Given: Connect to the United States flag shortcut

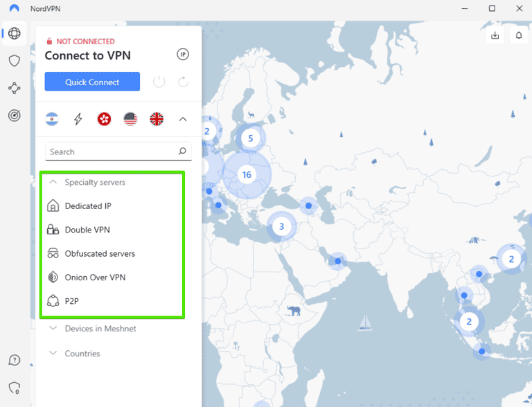Looking at the screenshot, I should click(130, 119).
